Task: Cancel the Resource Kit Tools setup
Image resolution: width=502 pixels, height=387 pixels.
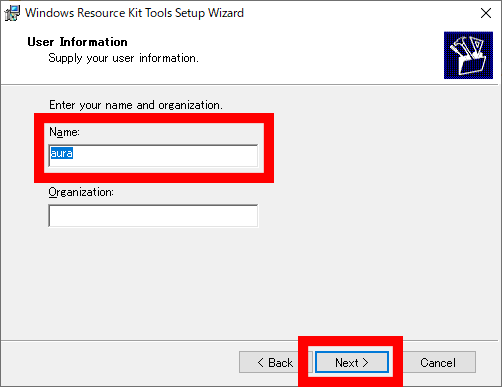Action: (x=438, y=362)
